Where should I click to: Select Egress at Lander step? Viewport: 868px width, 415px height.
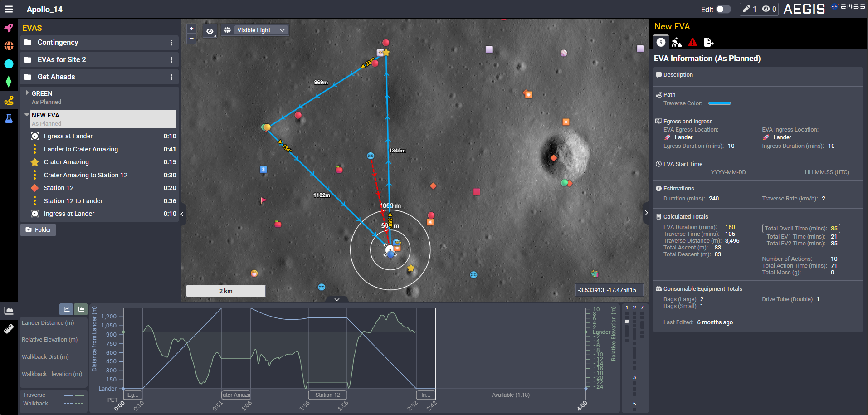[x=103, y=136]
